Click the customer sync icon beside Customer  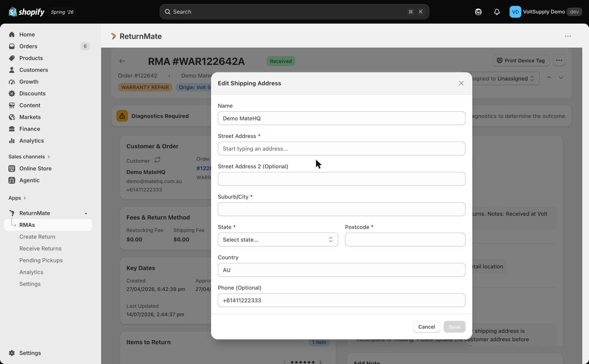click(157, 160)
